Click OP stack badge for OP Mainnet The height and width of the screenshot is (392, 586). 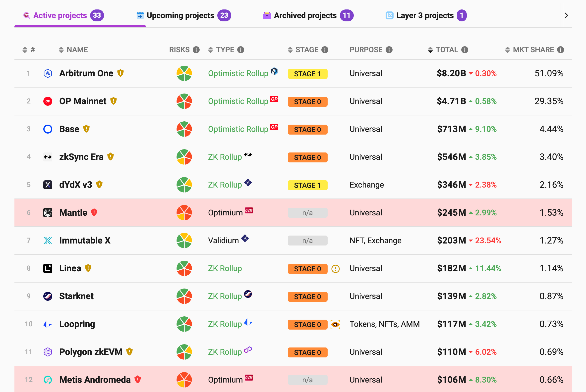coord(274,99)
